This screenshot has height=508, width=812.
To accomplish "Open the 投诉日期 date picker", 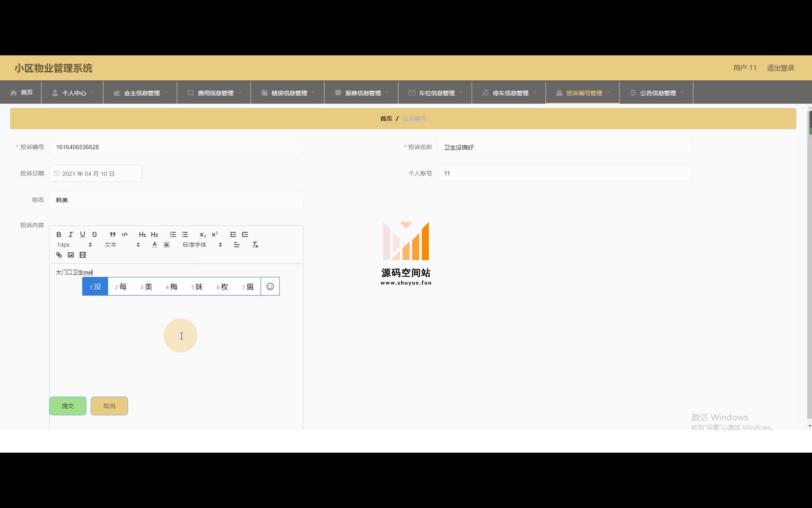I will 96,173.
